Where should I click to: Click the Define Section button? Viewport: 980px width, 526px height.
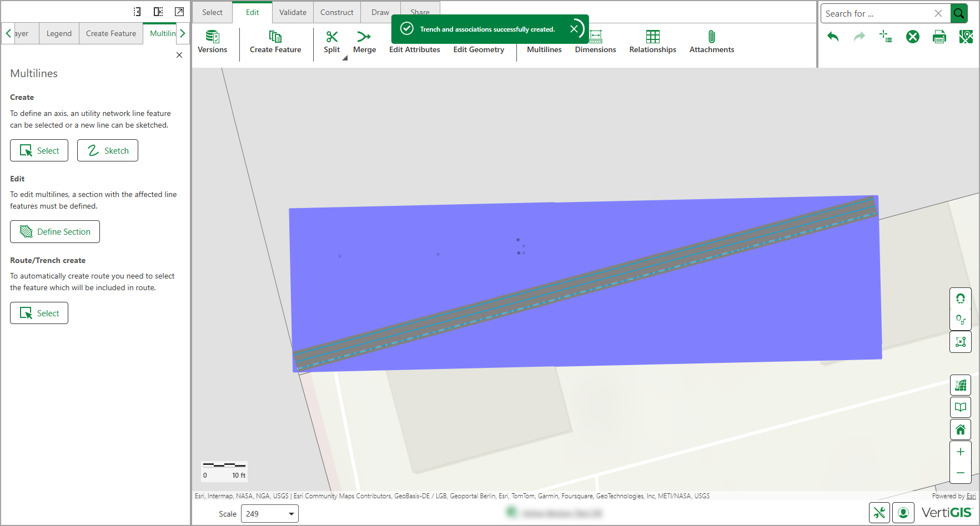coord(55,232)
